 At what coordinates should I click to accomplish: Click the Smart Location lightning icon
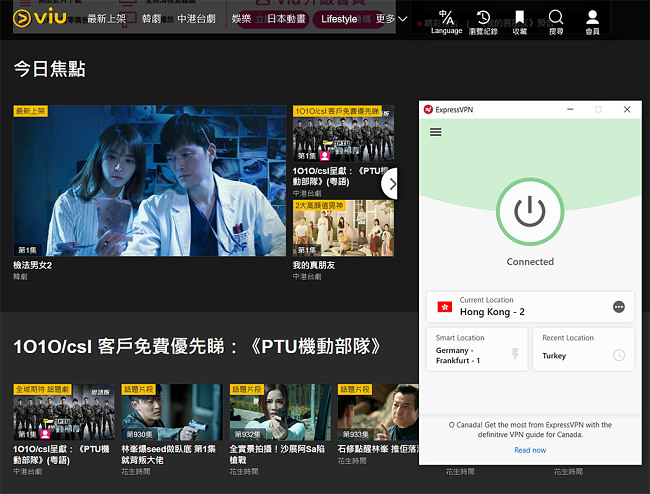(515, 354)
